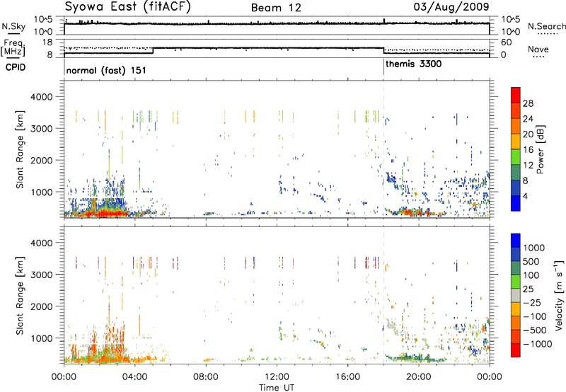Click the '60' tick on Nave axis
Screen dimensions: 566x392
(506, 42)
